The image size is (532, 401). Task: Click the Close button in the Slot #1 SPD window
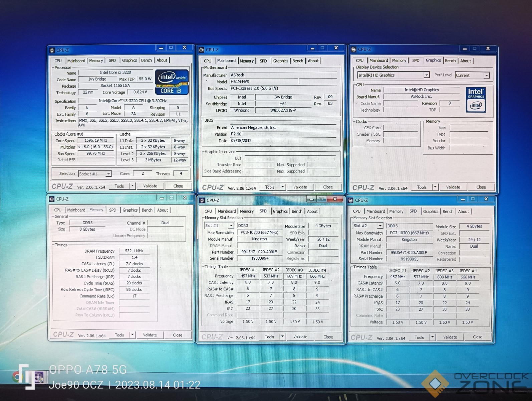(x=328, y=337)
